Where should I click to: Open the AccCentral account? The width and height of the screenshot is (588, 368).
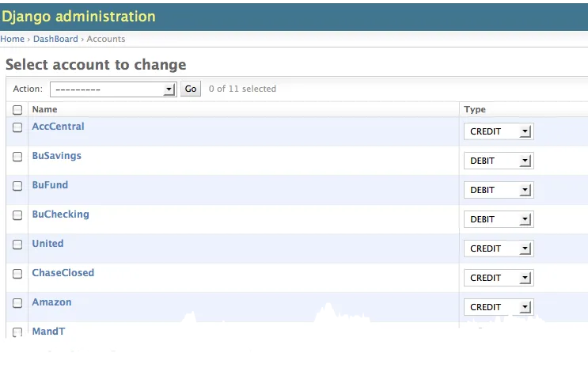[x=58, y=127]
